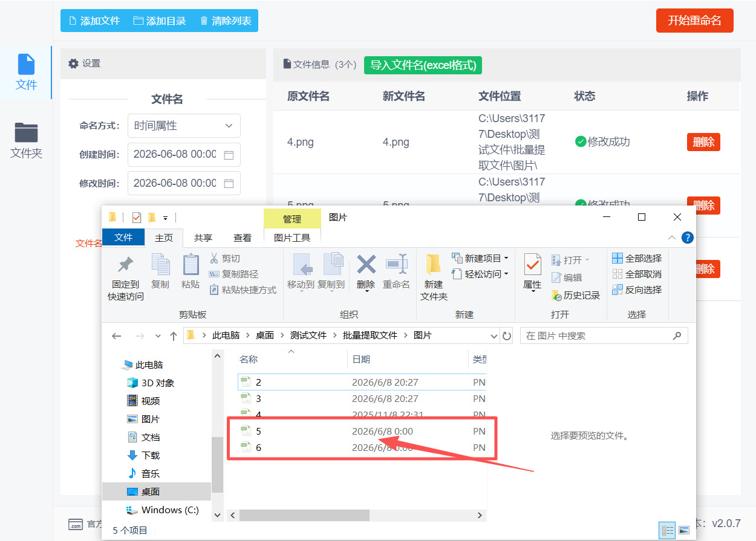Click the 编辑 ribbon item

point(567,277)
